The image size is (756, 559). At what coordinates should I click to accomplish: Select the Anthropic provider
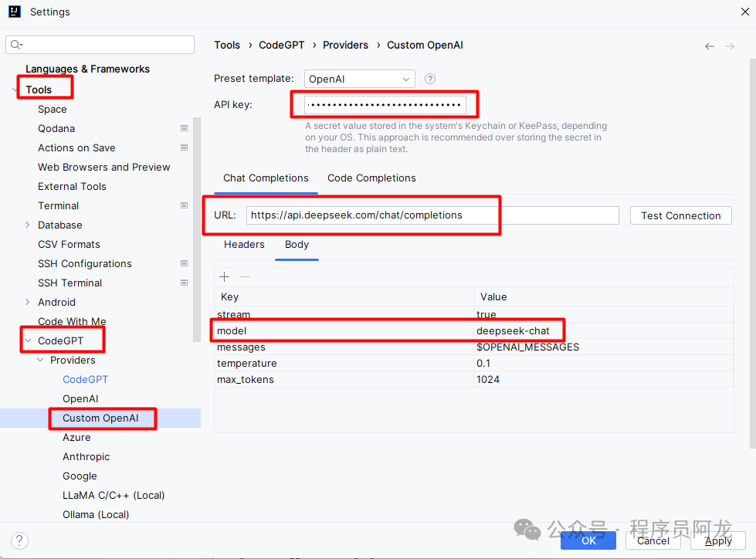(86, 456)
